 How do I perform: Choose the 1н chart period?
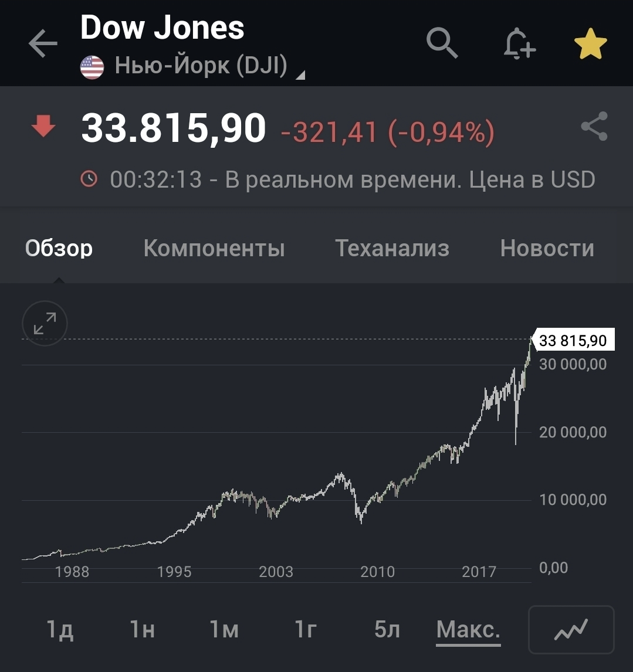tap(142, 630)
